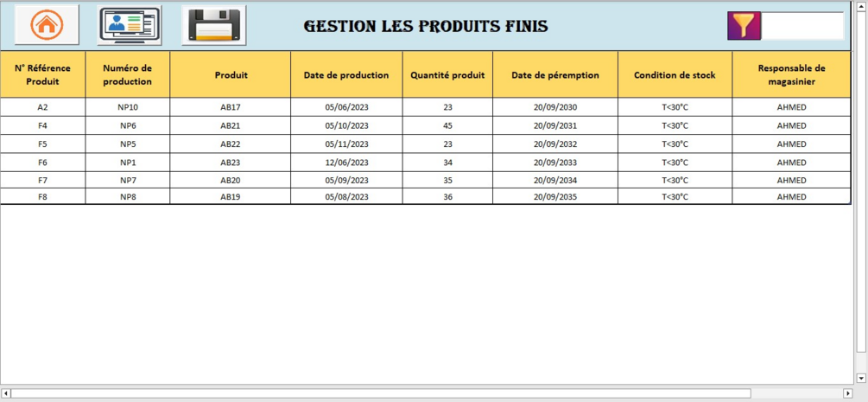Select production number NP6
Image resolution: width=868 pixels, height=402 pixels.
[x=127, y=126]
